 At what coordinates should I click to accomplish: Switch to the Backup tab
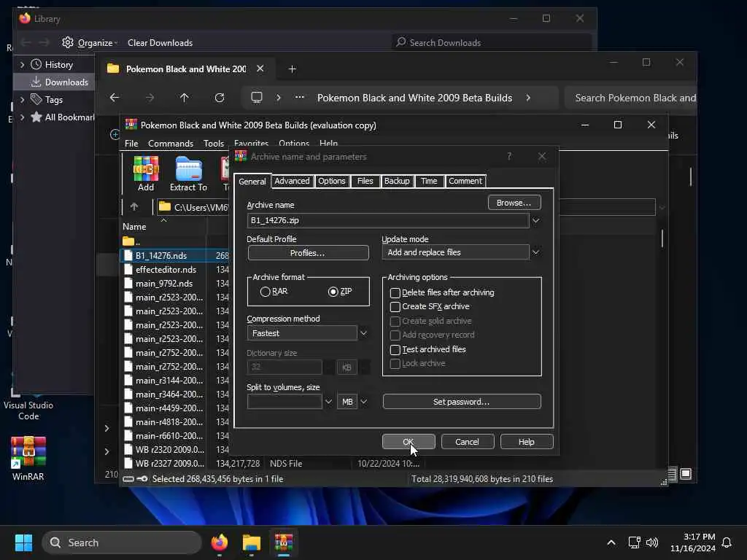397,181
